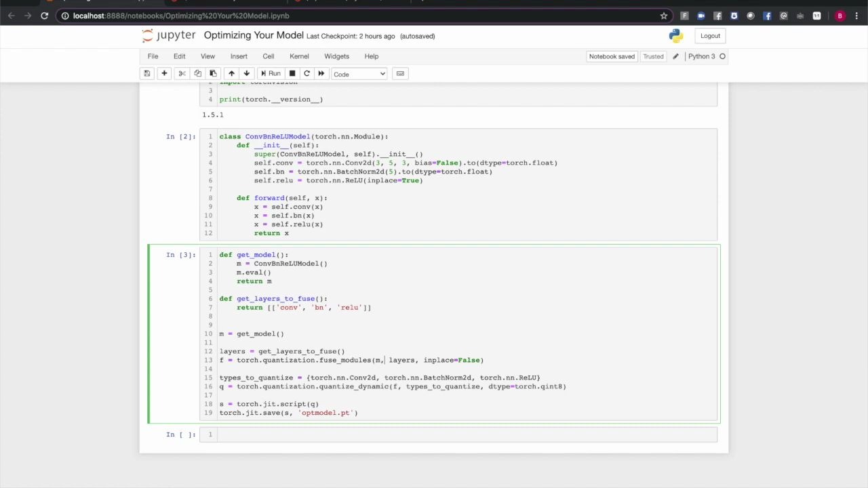Click the Notebook saved notification
Viewport: 868px width, 488px height.
coord(612,56)
